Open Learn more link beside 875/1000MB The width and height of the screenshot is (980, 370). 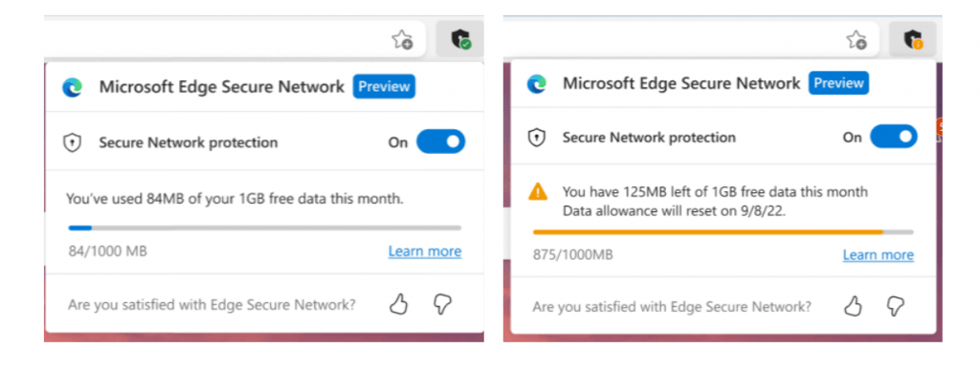879,254
